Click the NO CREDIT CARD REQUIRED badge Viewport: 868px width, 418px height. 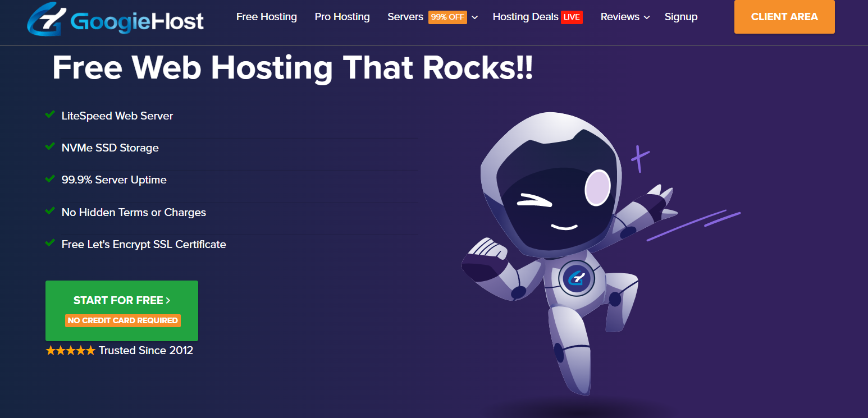[x=123, y=320]
